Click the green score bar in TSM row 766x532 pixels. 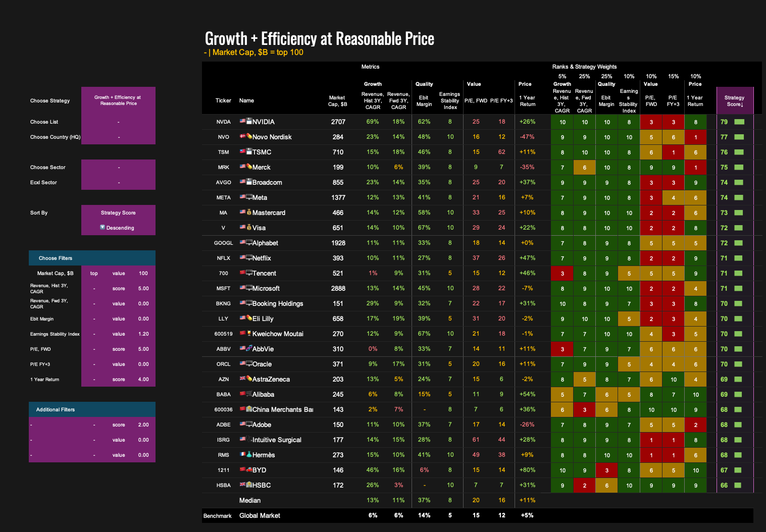click(739, 152)
